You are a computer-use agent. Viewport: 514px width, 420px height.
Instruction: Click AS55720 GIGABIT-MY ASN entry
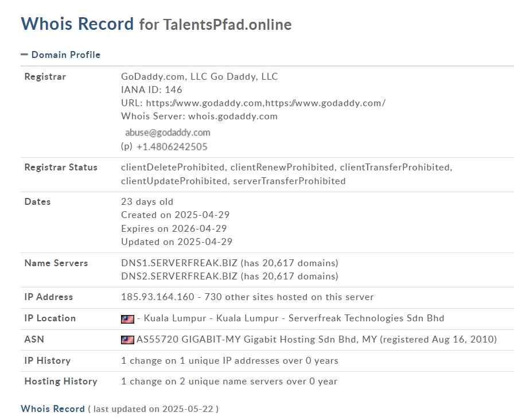(317, 339)
